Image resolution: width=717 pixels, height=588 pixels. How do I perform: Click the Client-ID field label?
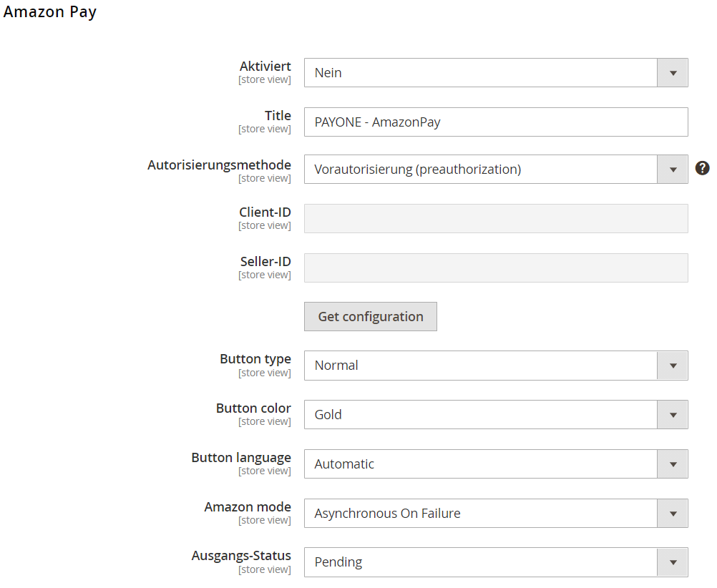265,212
